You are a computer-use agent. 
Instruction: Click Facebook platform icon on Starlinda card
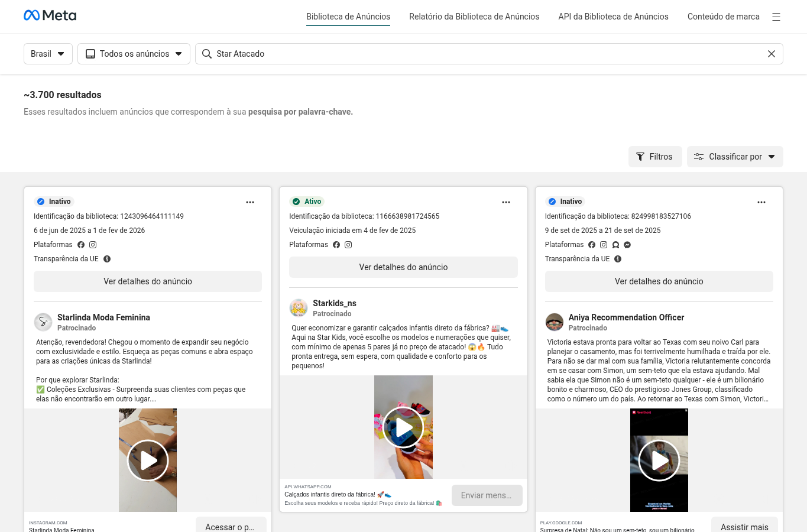coord(81,245)
